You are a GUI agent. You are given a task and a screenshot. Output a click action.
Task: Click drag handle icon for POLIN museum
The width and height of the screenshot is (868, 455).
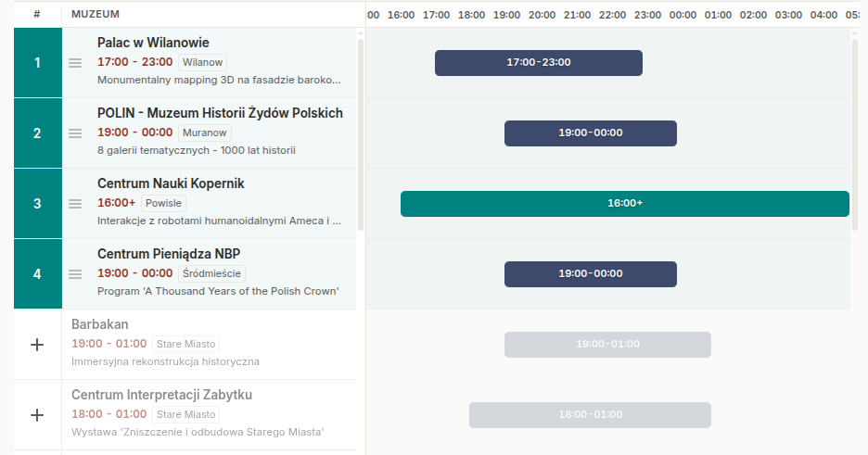76,133
